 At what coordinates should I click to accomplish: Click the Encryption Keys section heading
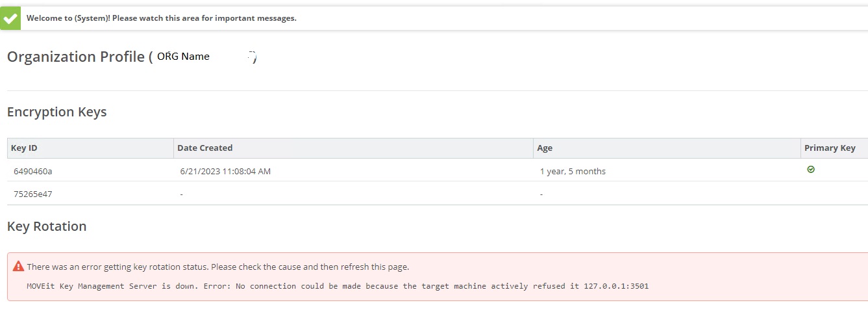click(x=57, y=112)
